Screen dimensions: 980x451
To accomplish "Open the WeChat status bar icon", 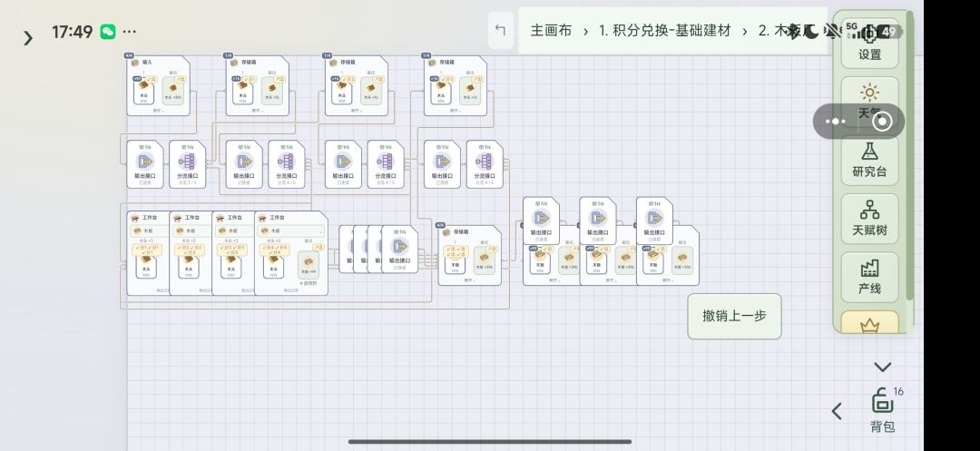I will (x=107, y=32).
